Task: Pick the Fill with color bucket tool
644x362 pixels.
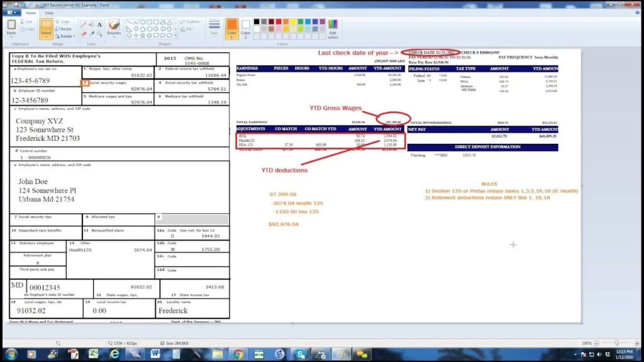Action: pos(91,23)
